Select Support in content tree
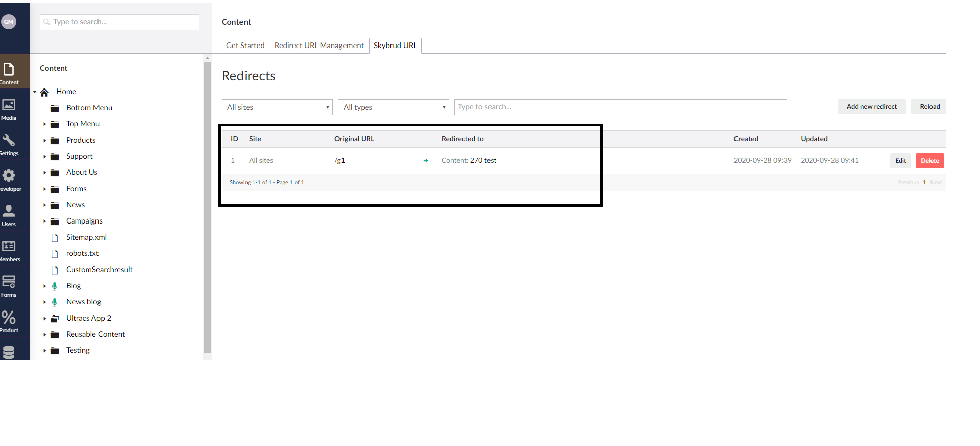980x446 pixels. (x=79, y=157)
